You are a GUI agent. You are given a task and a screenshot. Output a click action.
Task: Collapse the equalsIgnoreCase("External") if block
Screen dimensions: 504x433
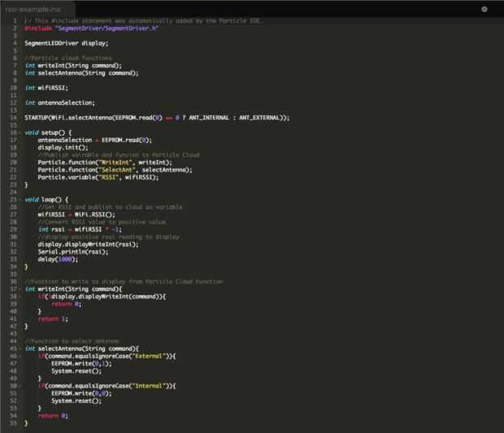pyautogui.click(x=20, y=356)
